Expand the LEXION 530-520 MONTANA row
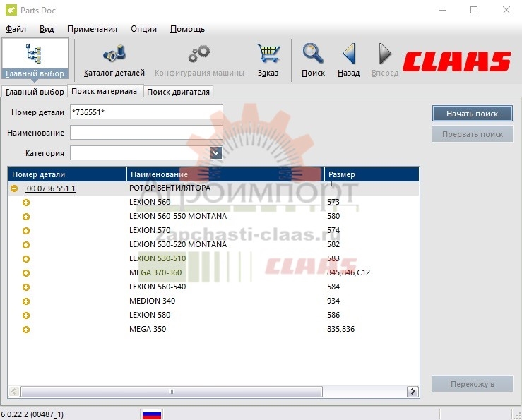522x420 pixels. 26,245
